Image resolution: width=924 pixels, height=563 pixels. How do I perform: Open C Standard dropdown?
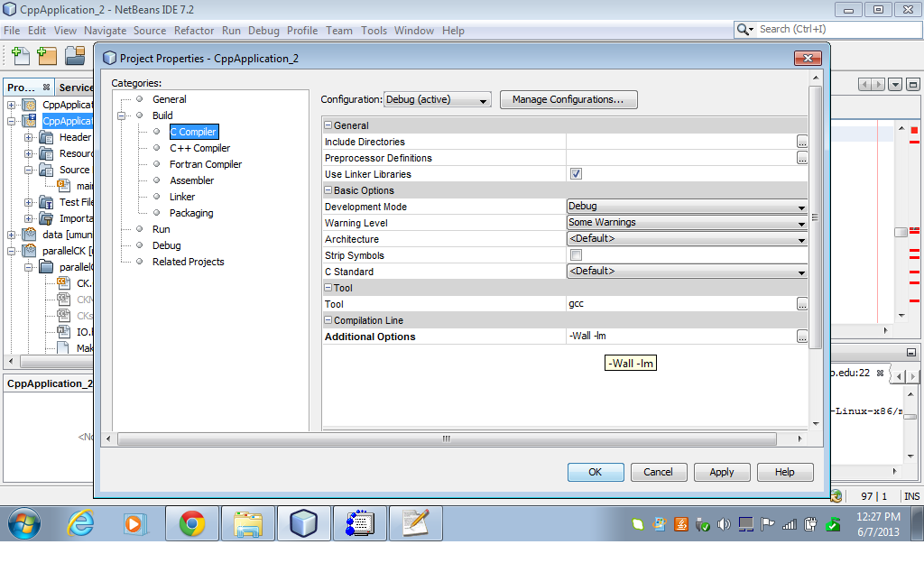687,271
